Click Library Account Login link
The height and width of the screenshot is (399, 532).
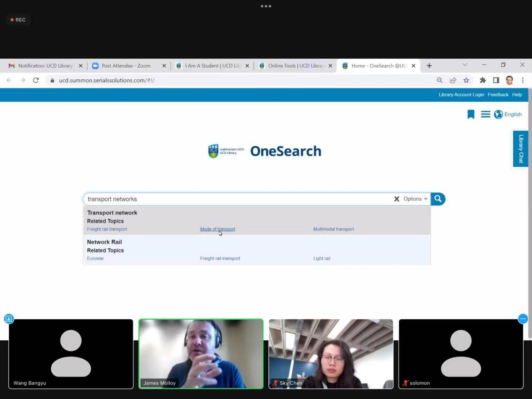click(x=461, y=95)
